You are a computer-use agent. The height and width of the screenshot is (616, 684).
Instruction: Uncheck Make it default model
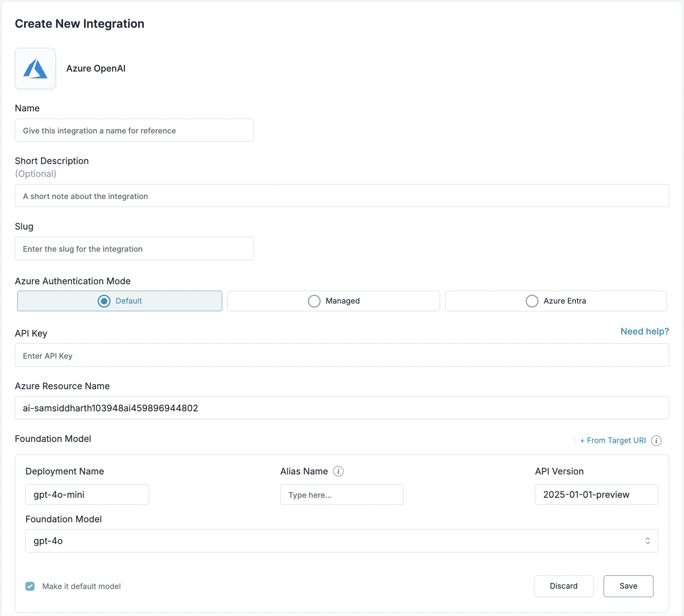(x=30, y=586)
